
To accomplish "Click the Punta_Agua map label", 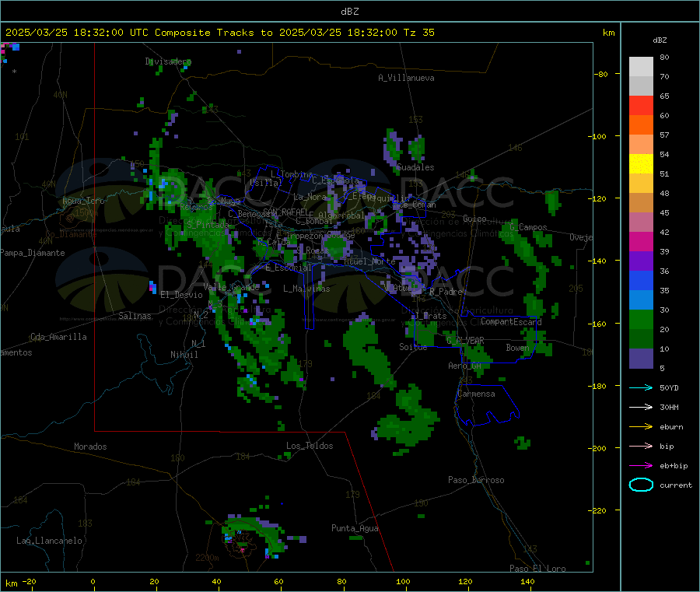I will (x=355, y=528).
